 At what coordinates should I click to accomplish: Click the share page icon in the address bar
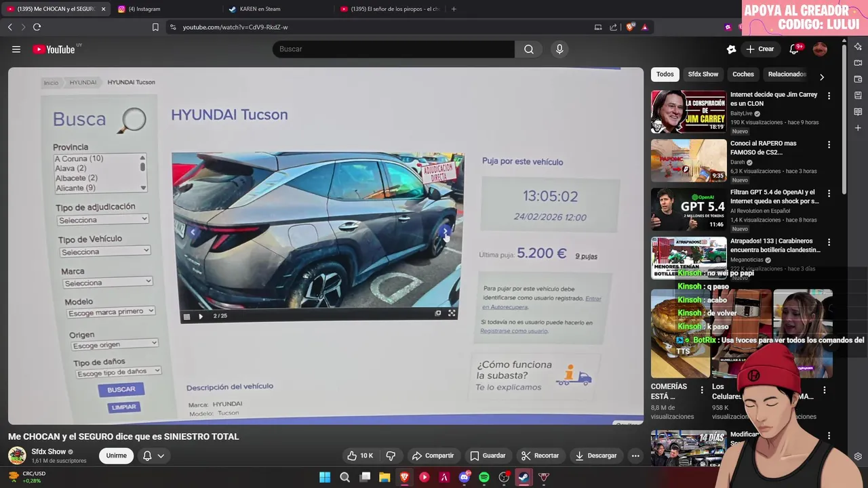(x=614, y=27)
